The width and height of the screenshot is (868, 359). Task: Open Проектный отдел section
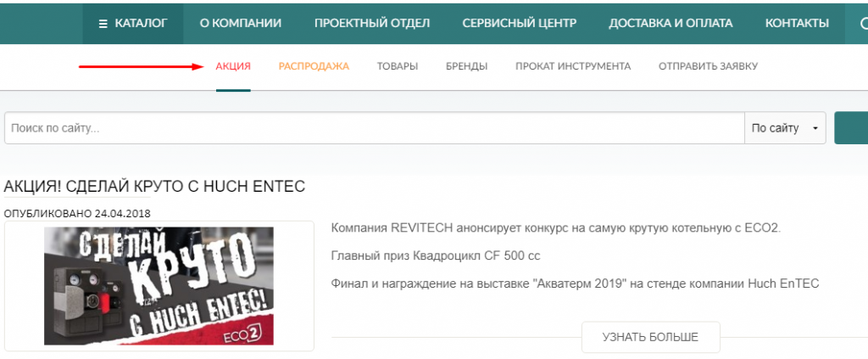point(372,23)
